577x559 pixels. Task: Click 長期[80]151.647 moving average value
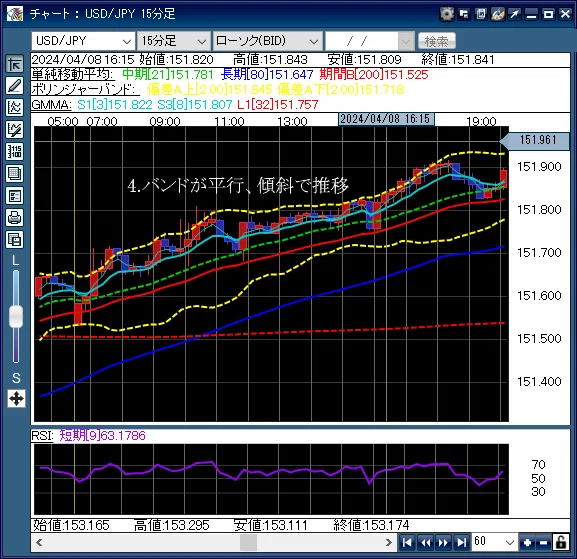pos(267,74)
